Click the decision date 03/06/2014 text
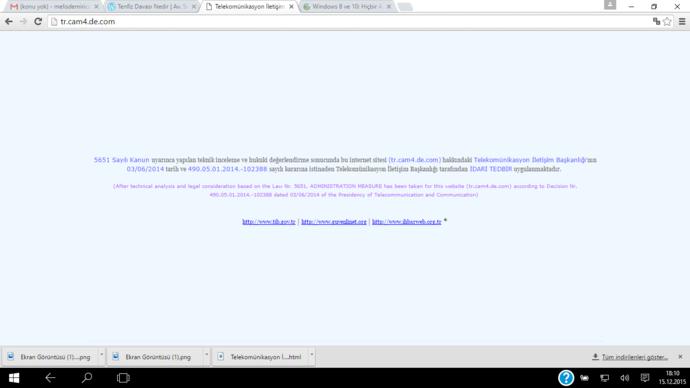This screenshot has width=690, height=388. point(145,169)
